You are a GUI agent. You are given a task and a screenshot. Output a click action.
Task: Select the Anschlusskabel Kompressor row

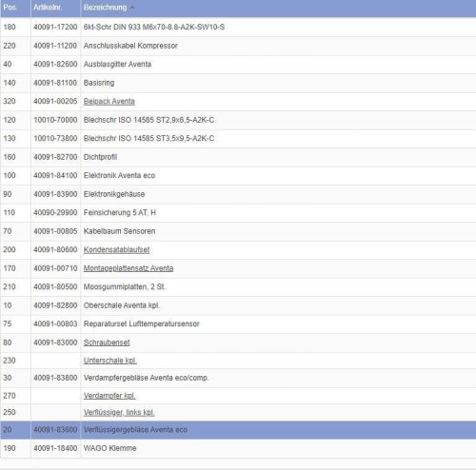click(238, 46)
